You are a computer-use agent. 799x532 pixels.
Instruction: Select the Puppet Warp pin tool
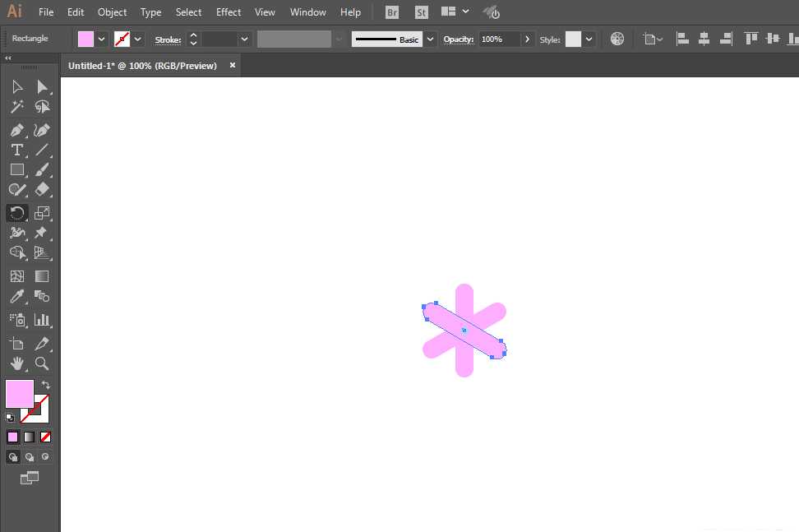pos(42,233)
